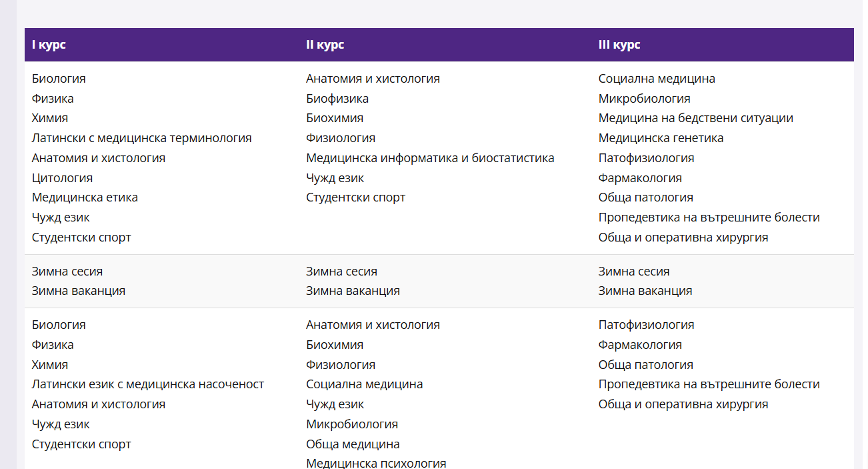Select "Медицинска етика" in first year
The width and height of the screenshot is (868, 469).
point(85,197)
